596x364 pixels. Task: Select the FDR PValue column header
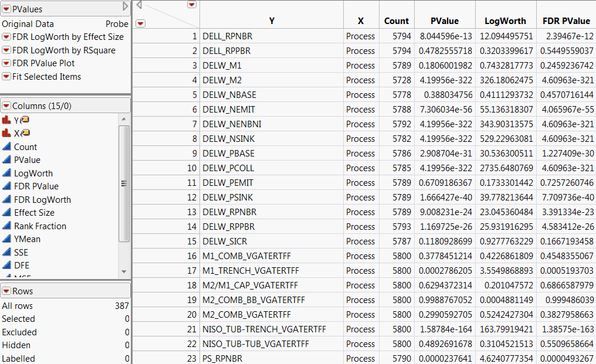[566, 21]
